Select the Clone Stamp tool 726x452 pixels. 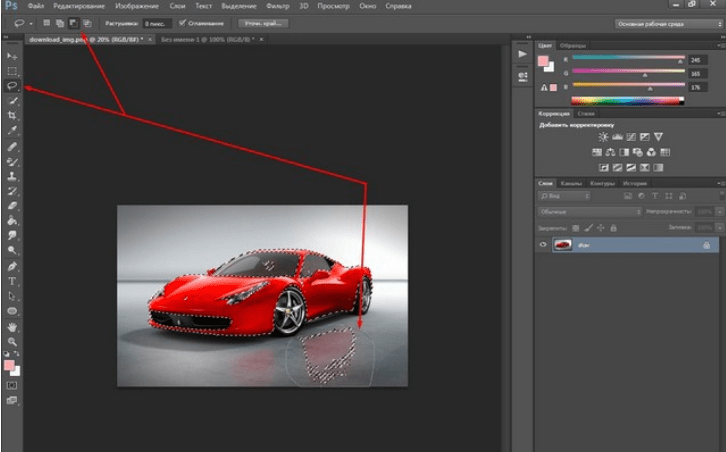click(x=12, y=176)
